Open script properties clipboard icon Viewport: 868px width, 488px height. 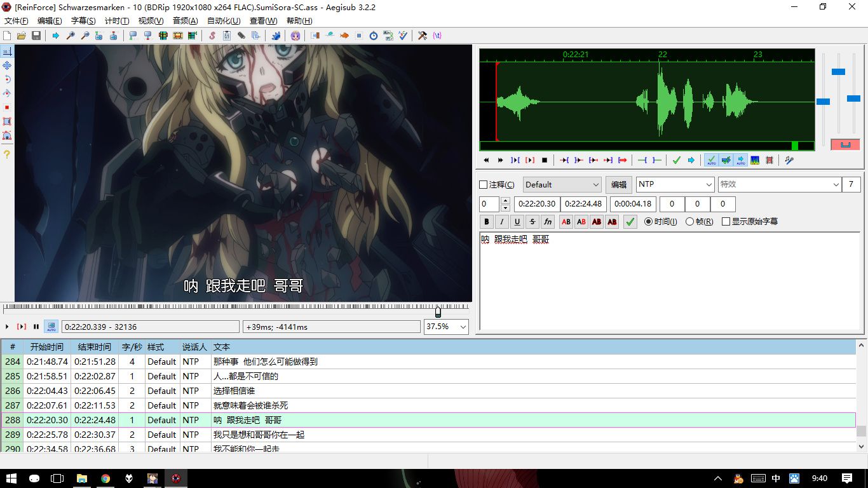point(227,36)
